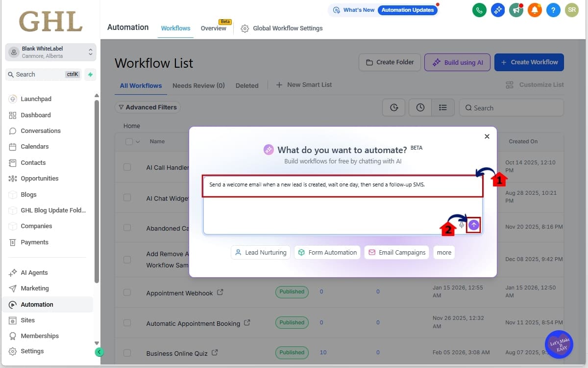Click the microphone icon in the AI prompt box
Screen dimensions: 588x368
pos(461,225)
